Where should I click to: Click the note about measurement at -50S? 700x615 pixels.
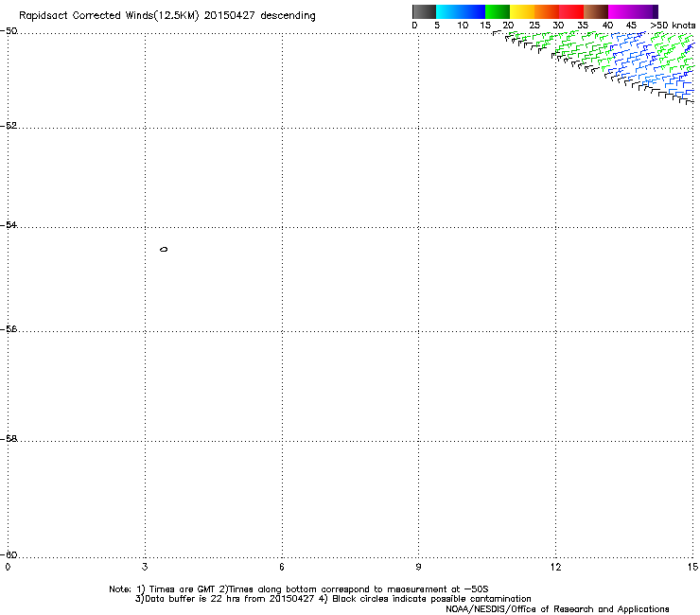[354, 589]
